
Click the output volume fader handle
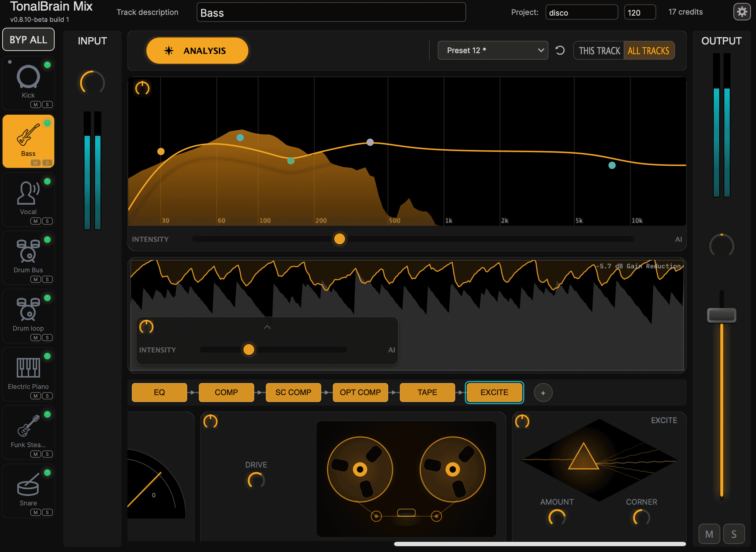point(722,315)
